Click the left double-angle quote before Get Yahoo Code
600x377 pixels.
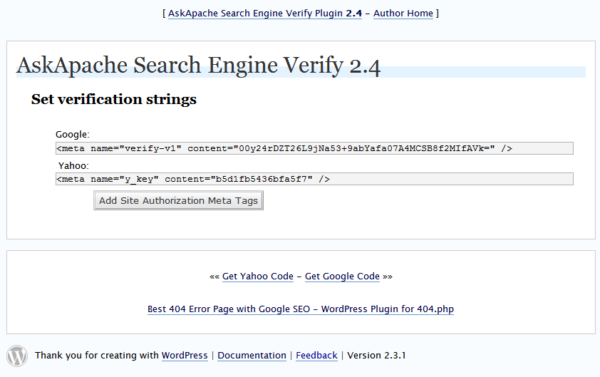pyautogui.click(x=214, y=277)
